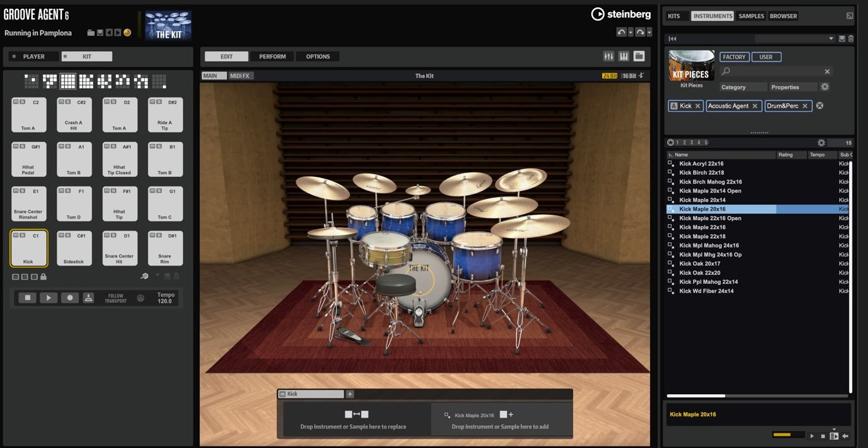868x448 pixels.
Task: Click the export pattern download icon
Action: tap(88, 297)
